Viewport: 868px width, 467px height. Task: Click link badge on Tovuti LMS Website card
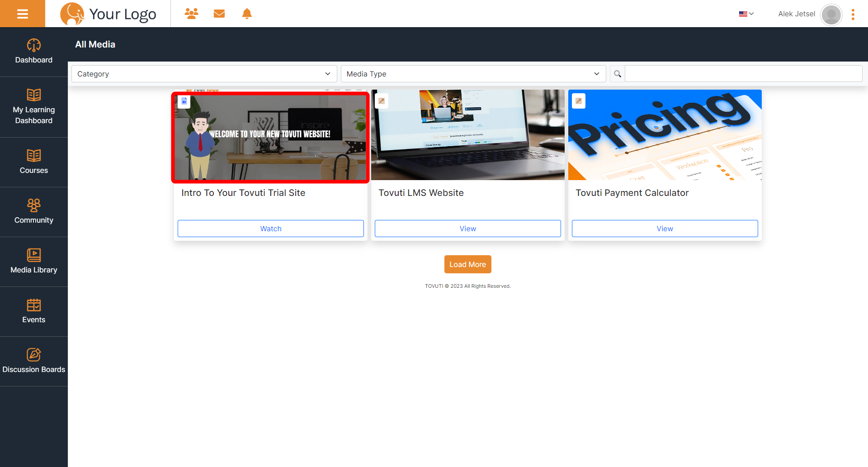[x=382, y=101]
